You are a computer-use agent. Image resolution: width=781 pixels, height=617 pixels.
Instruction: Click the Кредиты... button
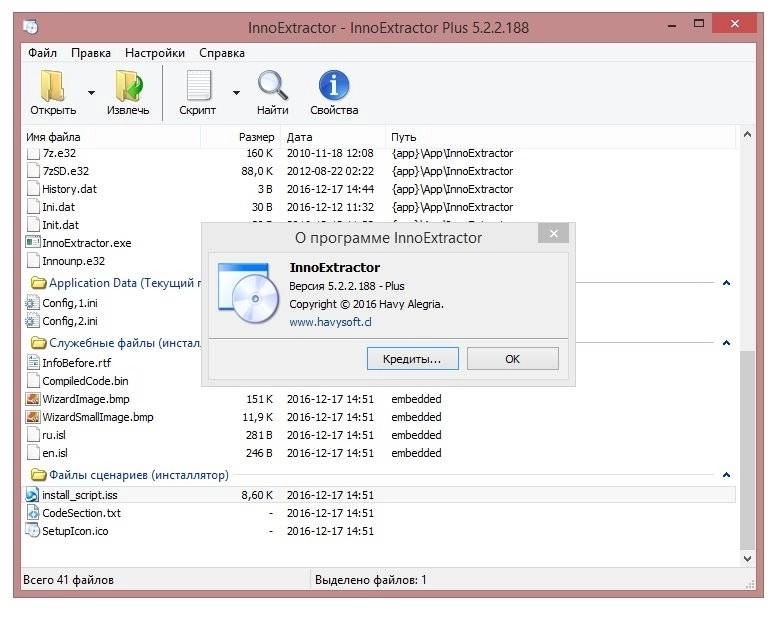(x=412, y=359)
